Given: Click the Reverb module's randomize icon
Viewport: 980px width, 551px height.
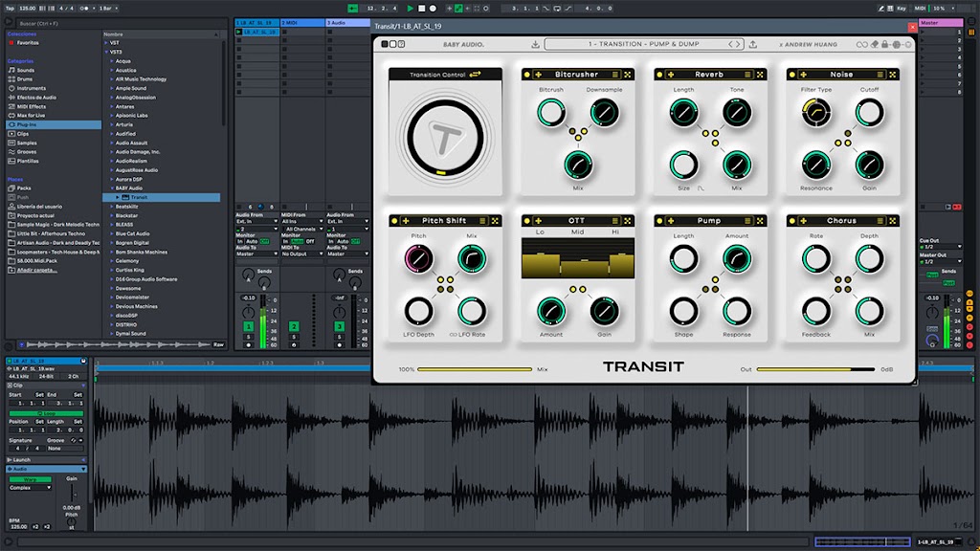Looking at the screenshot, I should (x=760, y=75).
